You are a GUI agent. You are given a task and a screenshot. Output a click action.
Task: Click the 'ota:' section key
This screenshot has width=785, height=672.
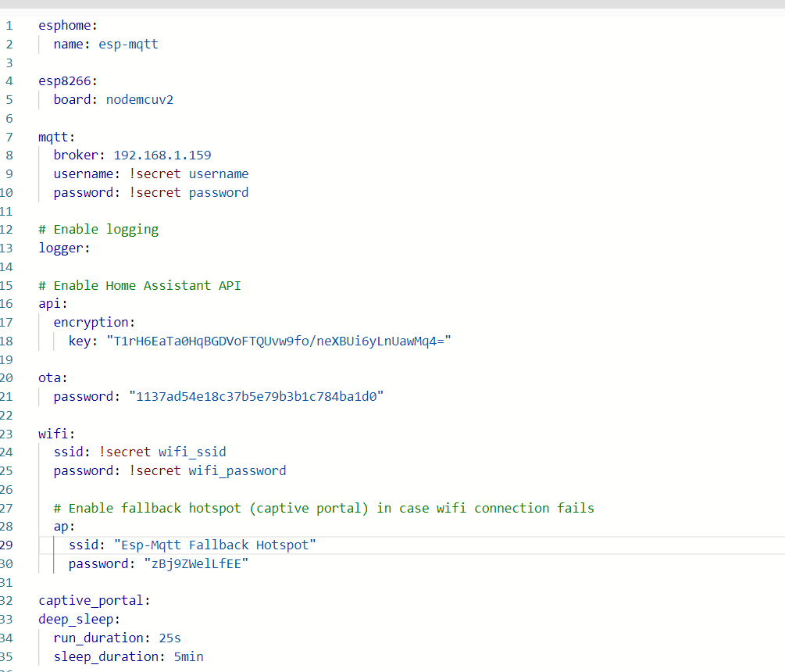coord(52,378)
